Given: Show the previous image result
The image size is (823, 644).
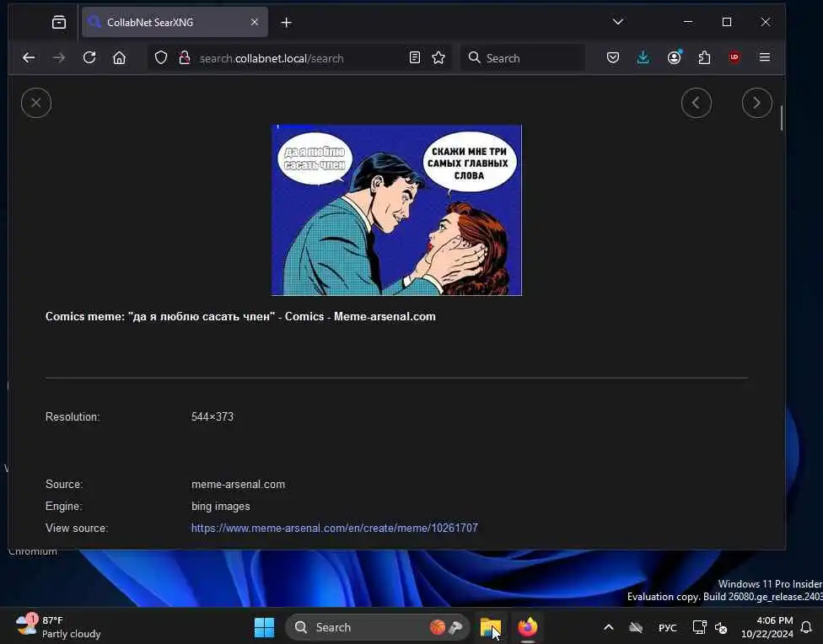Looking at the screenshot, I should 696,103.
